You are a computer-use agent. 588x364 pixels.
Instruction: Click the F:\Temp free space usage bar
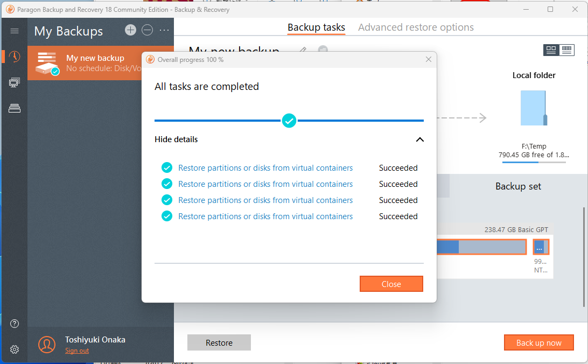(x=534, y=162)
